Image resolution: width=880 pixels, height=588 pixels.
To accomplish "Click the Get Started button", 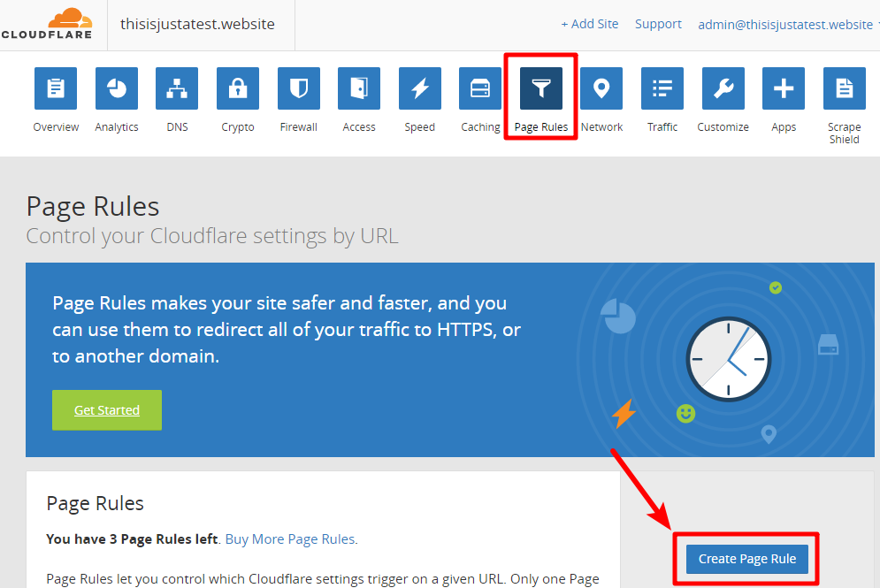I will pos(107,410).
